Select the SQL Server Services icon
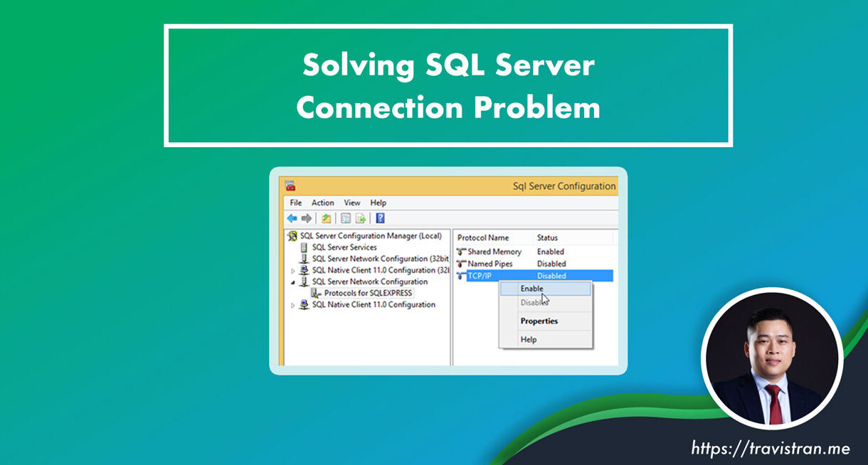Image resolution: width=868 pixels, height=465 pixels. (x=304, y=247)
